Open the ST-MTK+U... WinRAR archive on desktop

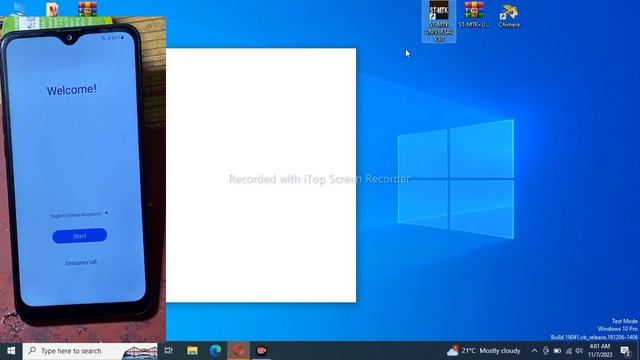(474, 15)
